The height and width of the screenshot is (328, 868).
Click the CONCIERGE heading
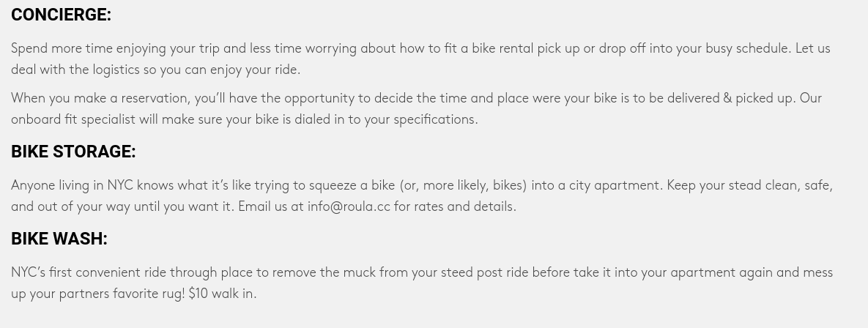[61, 15]
